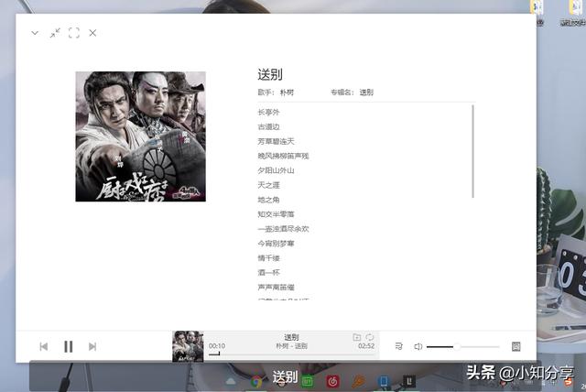
Task: Collapse the lyrics view with the chevron
Action: (x=35, y=33)
